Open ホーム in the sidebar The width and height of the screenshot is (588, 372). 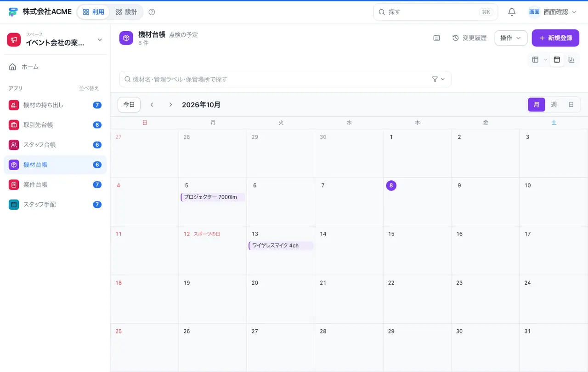pyautogui.click(x=55, y=67)
